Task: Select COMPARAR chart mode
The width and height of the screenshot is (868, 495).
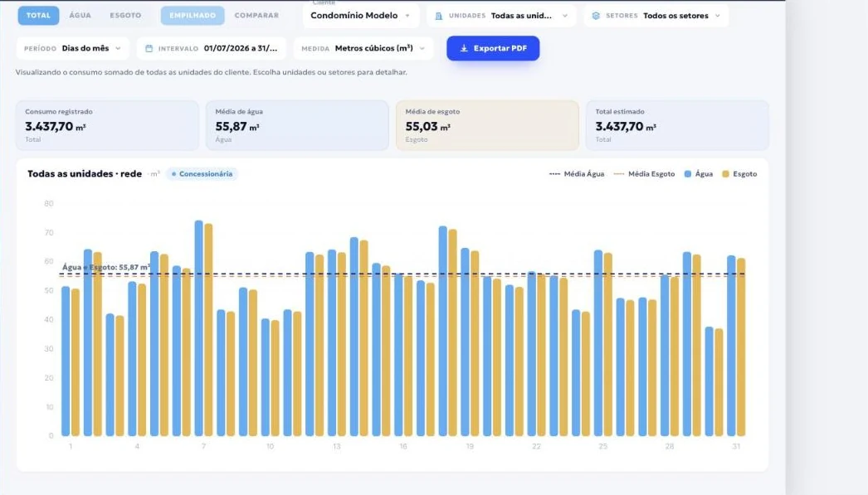Action: [256, 16]
